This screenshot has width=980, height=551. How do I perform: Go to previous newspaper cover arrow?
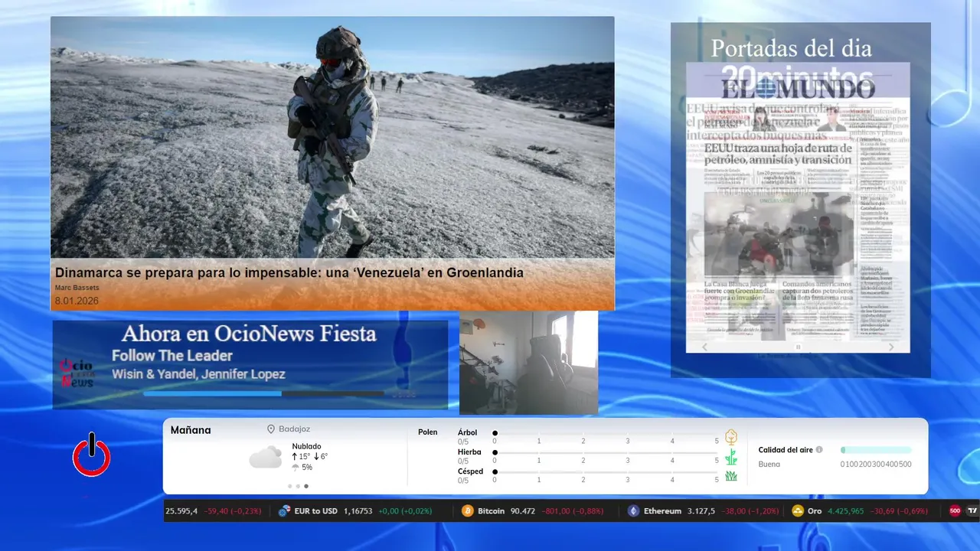tap(705, 347)
